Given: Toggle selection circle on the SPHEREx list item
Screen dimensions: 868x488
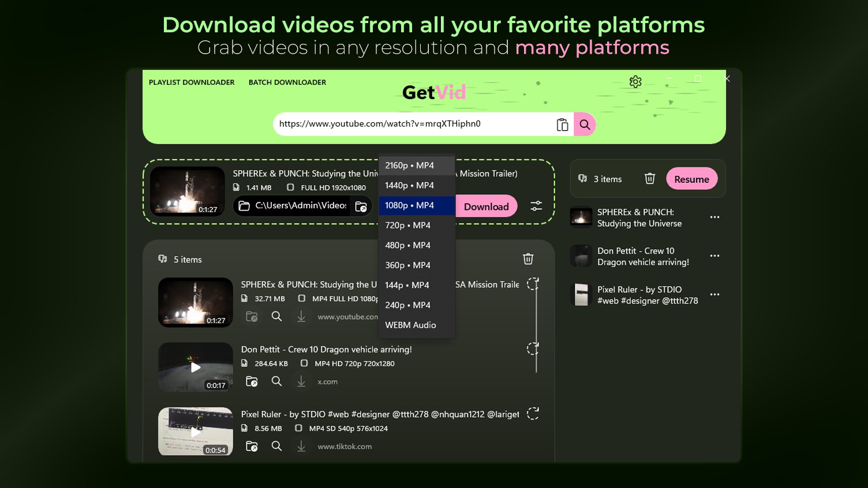Looking at the screenshot, I should coord(533,284).
